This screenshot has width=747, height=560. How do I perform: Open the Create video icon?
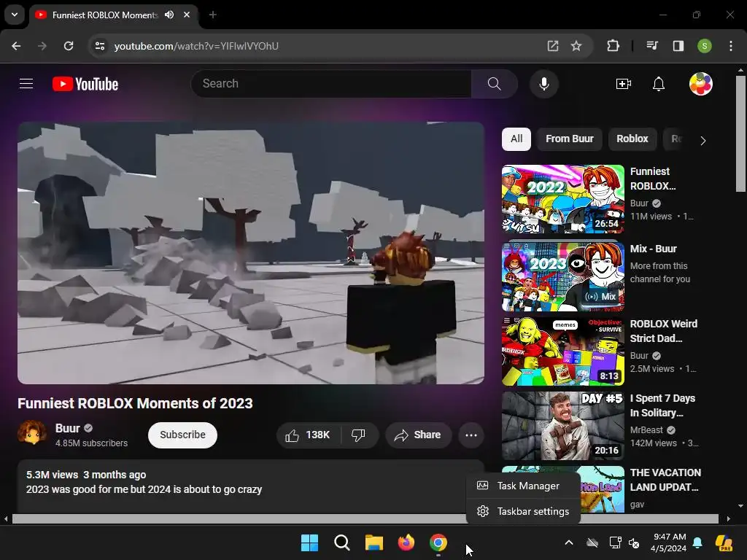[x=623, y=84]
